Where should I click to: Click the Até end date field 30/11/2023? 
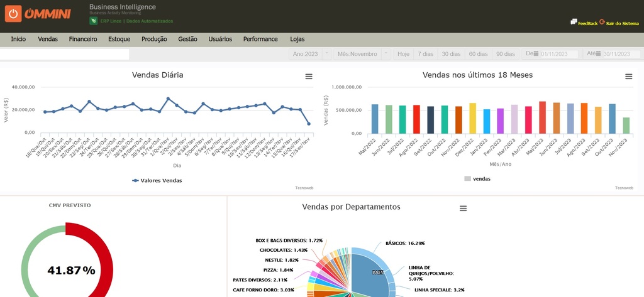621,54
